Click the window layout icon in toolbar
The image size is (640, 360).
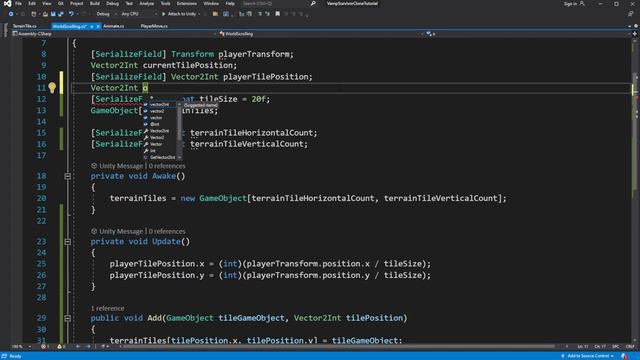(x=226, y=14)
